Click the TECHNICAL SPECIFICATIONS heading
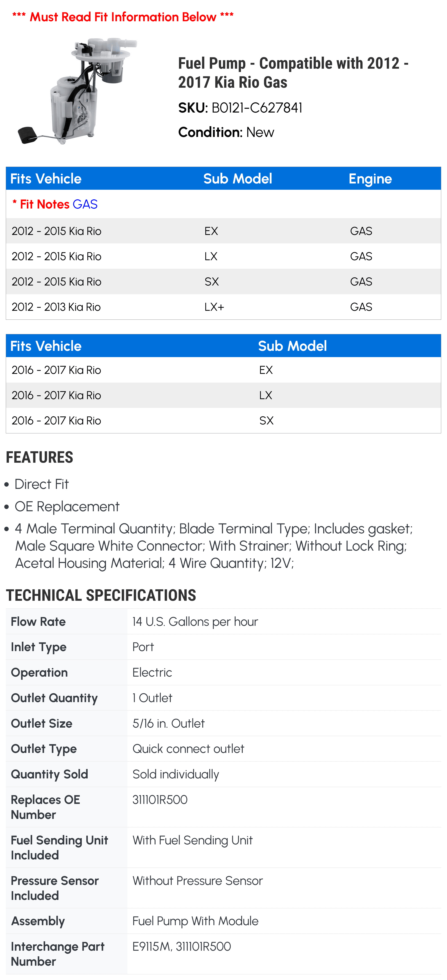This screenshot has width=447, height=980. click(x=101, y=596)
